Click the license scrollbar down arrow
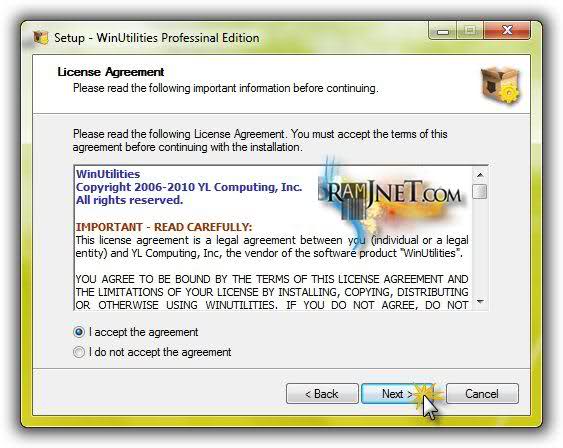 point(480,301)
